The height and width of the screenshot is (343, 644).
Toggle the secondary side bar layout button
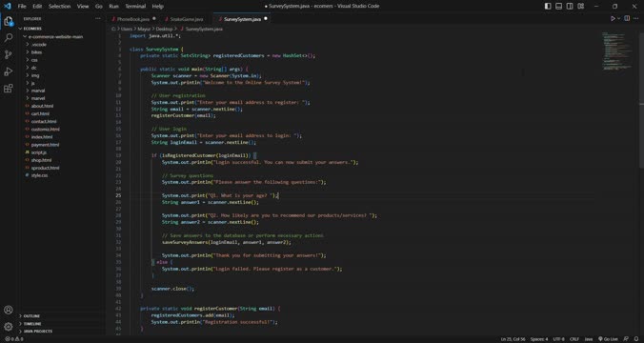coord(570,6)
